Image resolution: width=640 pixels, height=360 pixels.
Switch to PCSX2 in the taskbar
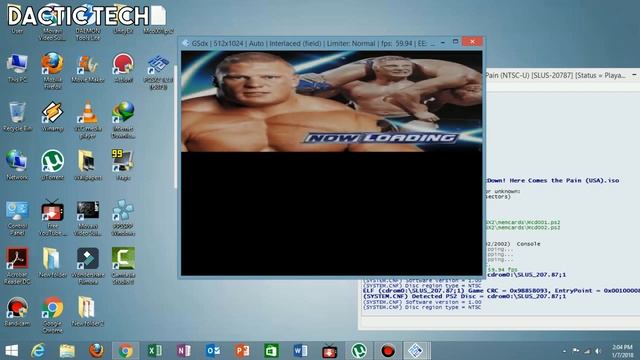pyautogui.click(x=416, y=351)
